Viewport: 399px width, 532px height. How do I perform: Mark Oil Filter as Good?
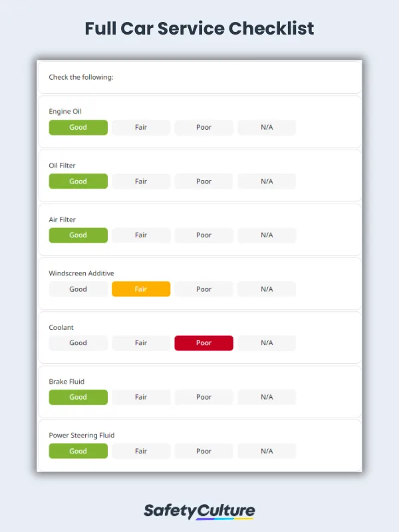pyautogui.click(x=78, y=181)
